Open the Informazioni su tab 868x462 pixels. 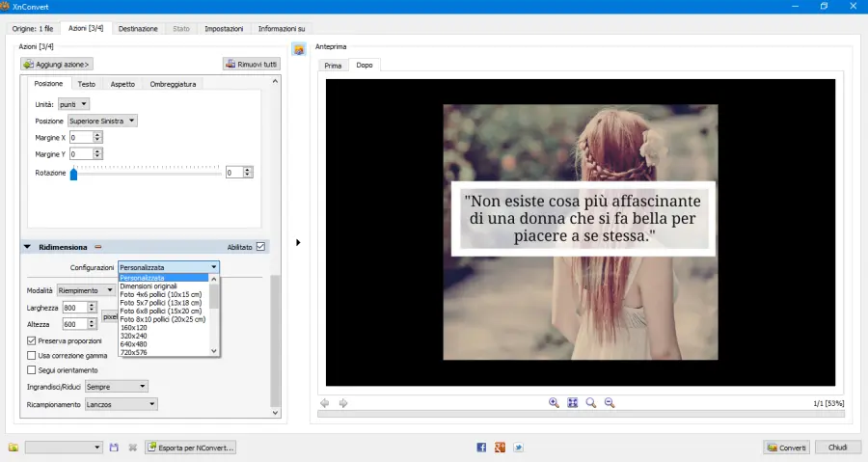282,29
